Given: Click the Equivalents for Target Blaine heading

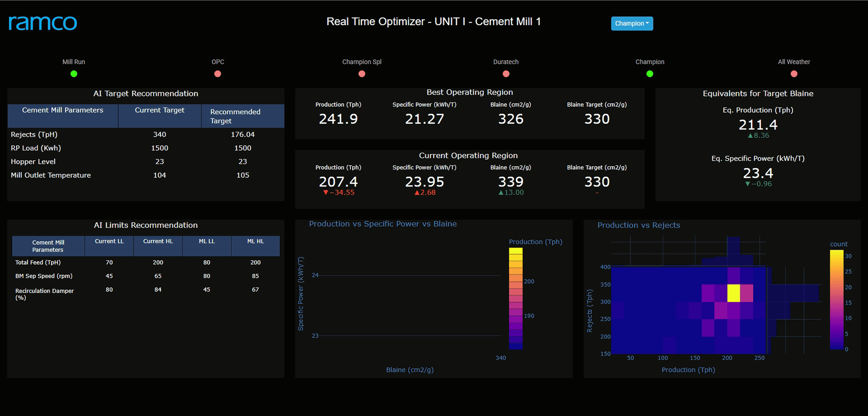Looking at the screenshot, I should click(x=758, y=94).
